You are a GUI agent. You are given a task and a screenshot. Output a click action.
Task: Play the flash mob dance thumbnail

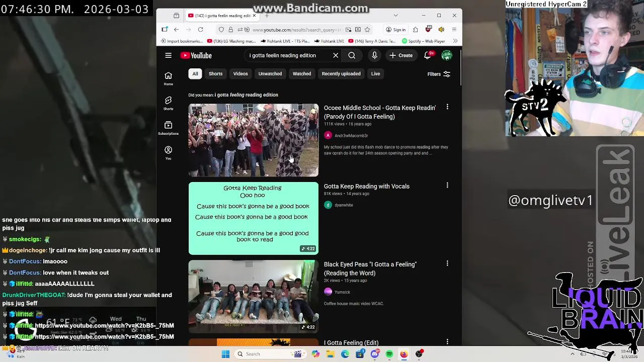pyautogui.click(x=254, y=140)
